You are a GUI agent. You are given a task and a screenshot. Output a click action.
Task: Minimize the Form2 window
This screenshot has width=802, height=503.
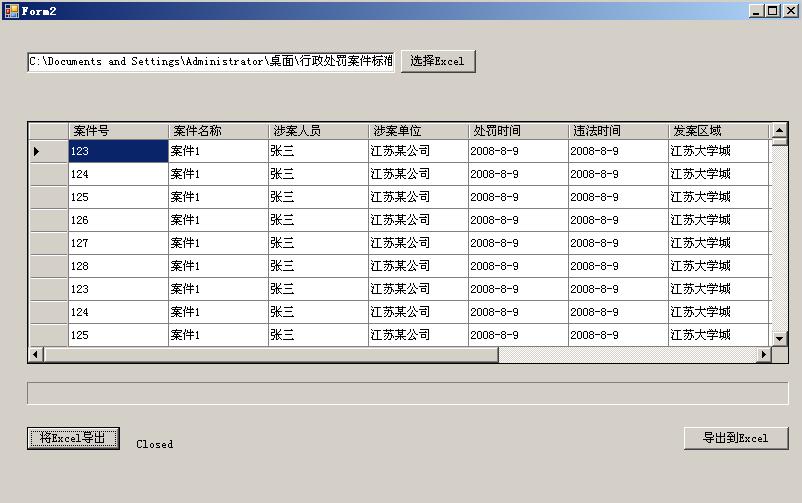(x=756, y=11)
